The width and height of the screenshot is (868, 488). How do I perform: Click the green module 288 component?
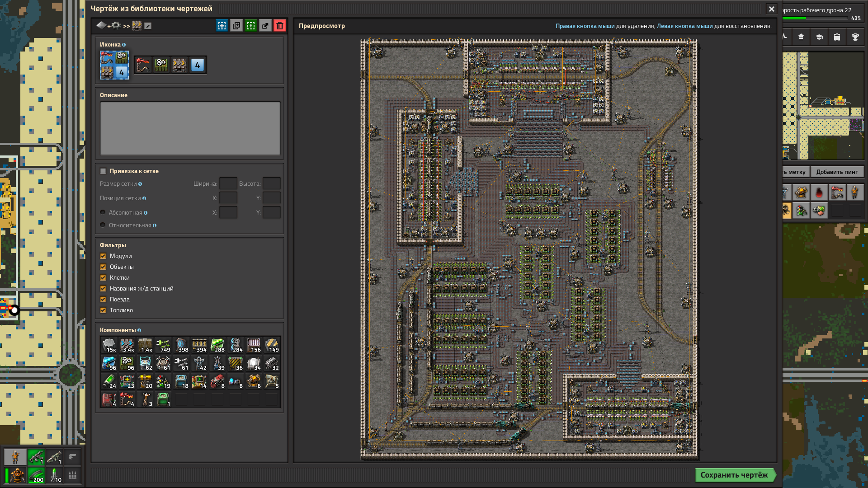pyautogui.click(x=217, y=345)
